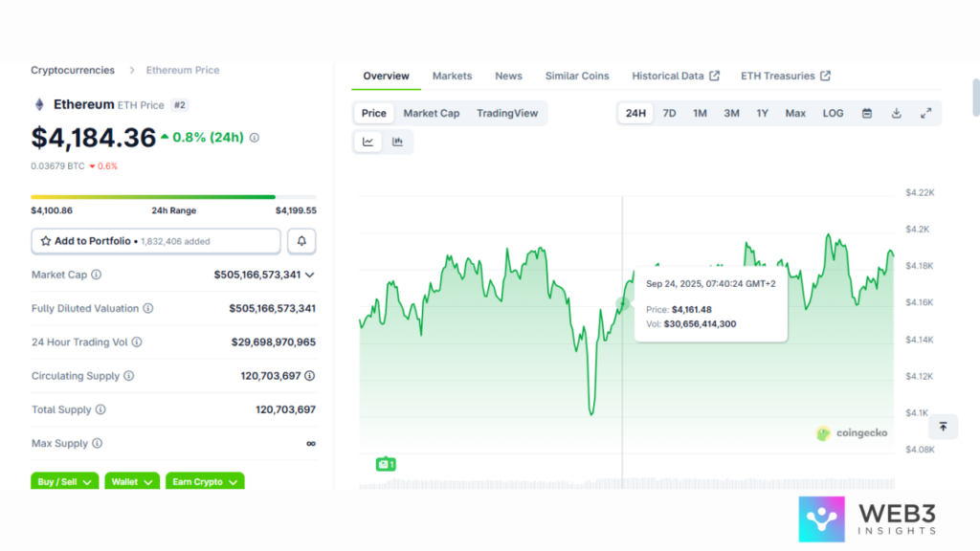Toggle chart to Price view
This screenshot has height=551, width=980.
374,113
